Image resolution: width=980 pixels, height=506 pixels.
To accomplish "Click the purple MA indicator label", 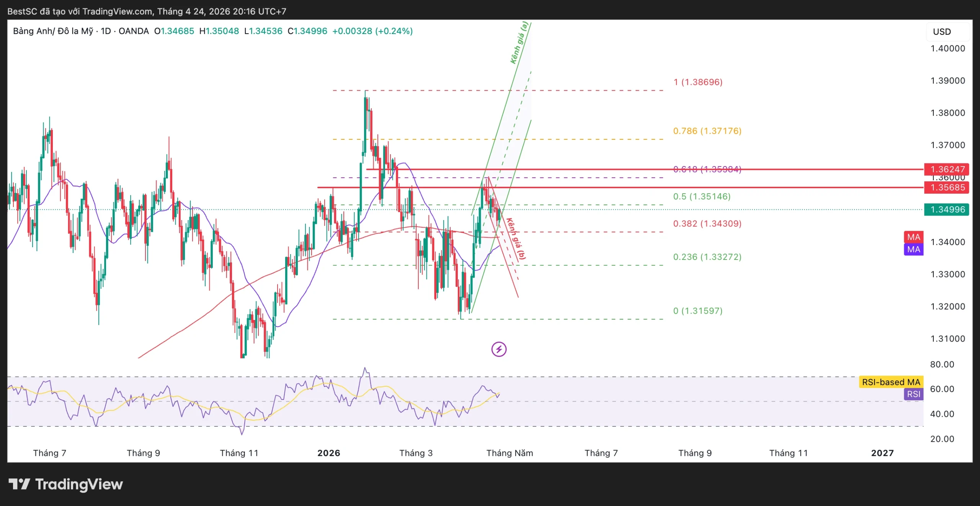I will (913, 250).
